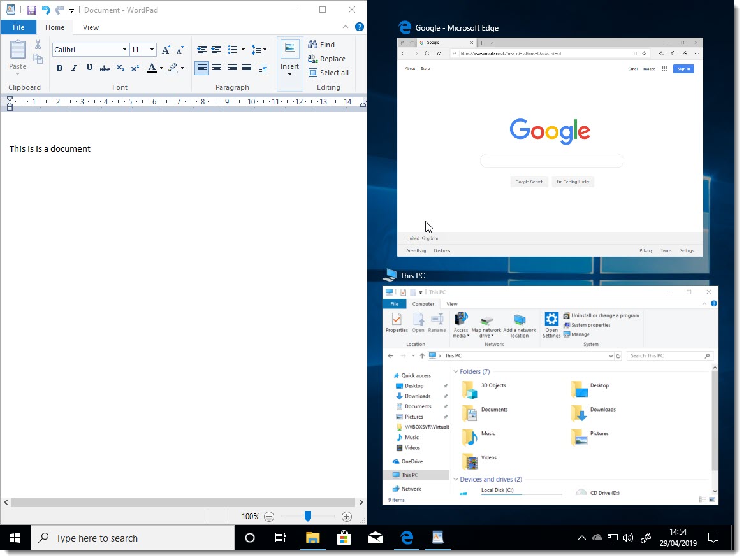Select the strikethrough formatting icon
The height and width of the screenshot is (560, 744).
pos(105,68)
